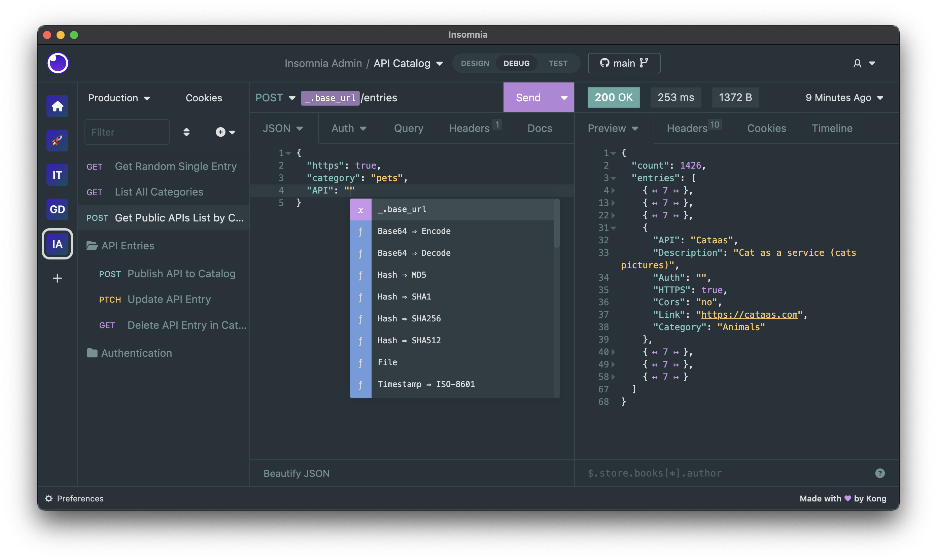
Task: Click the main branch selector icon
Action: click(x=645, y=63)
